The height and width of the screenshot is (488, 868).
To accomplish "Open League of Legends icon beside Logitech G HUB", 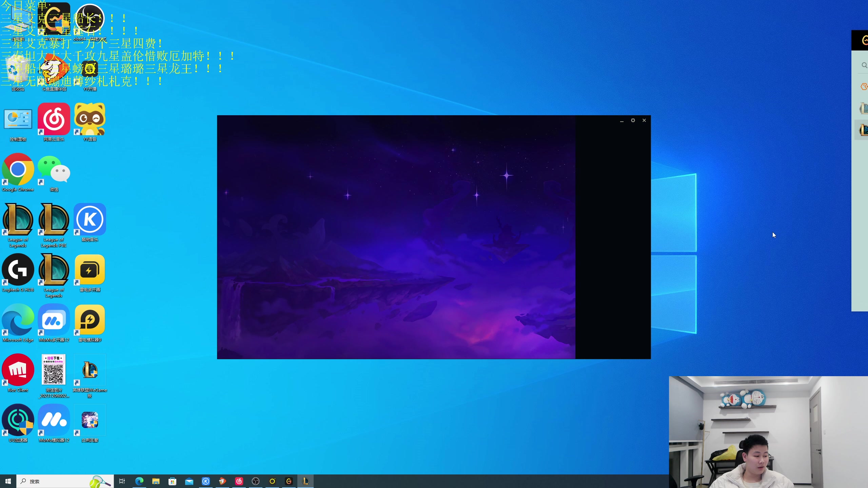I will click(54, 276).
